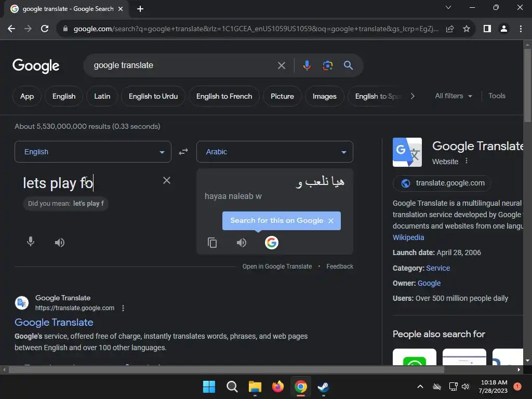
Task: Open translate.google.com website chip
Action: tap(442, 183)
